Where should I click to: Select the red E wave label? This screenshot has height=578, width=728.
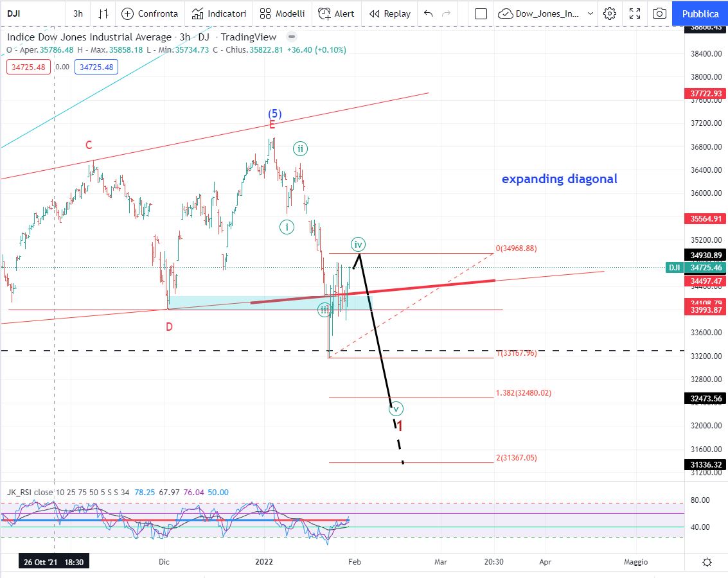pyautogui.click(x=272, y=125)
